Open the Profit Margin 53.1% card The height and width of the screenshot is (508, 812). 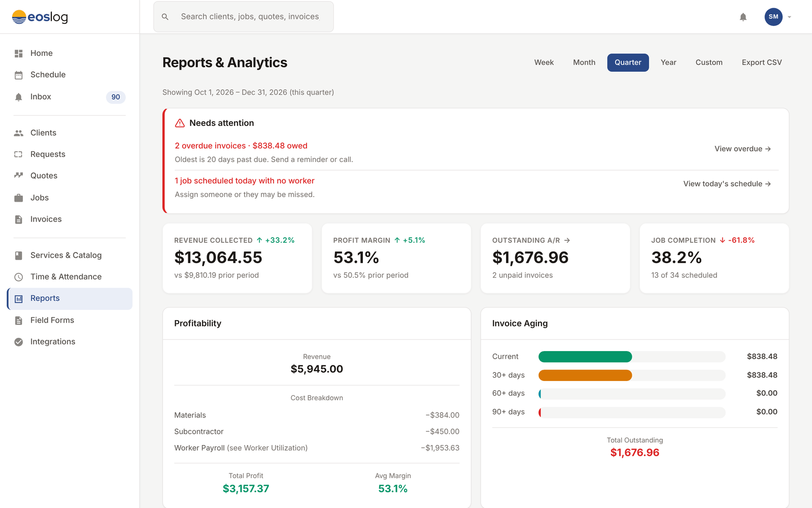tap(396, 258)
